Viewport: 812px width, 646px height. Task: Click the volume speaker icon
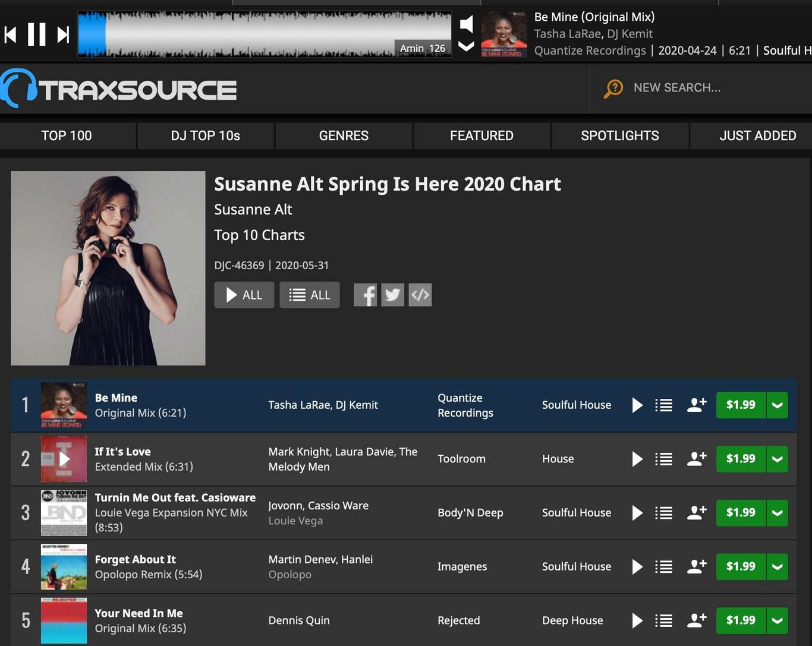(x=467, y=24)
